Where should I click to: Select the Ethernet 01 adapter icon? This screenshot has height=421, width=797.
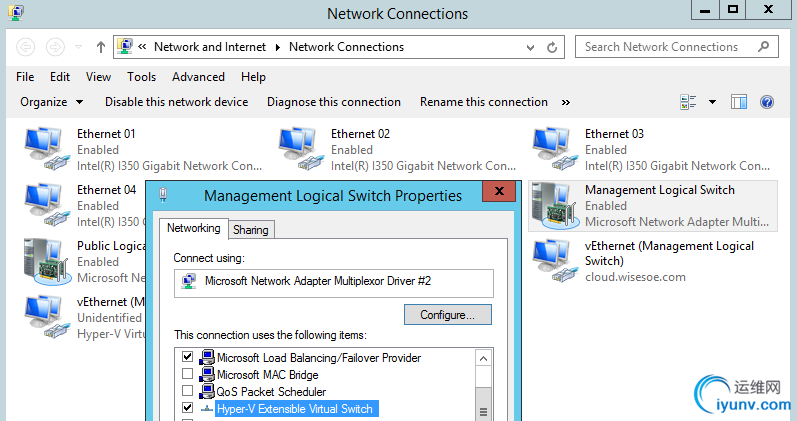[46, 149]
